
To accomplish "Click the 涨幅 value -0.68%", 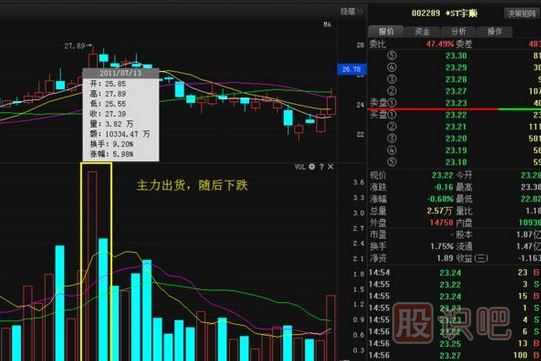I will point(441,199).
